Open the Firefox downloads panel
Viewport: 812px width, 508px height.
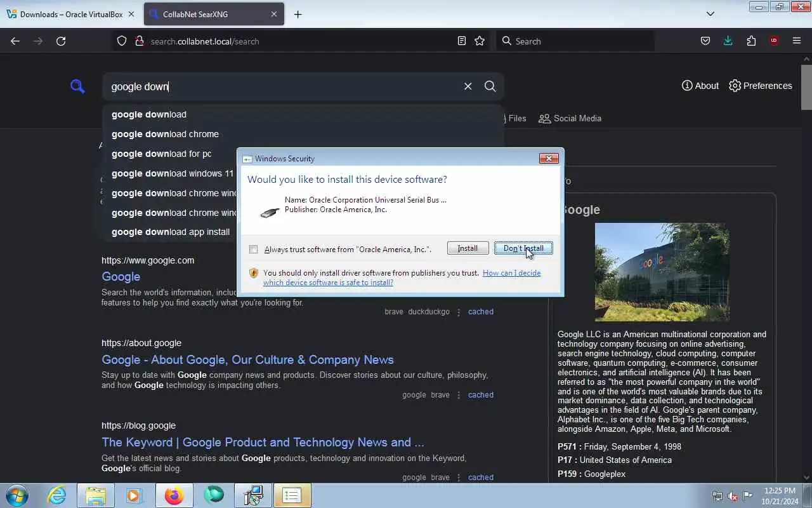pyautogui.click(x=728, y=41)
